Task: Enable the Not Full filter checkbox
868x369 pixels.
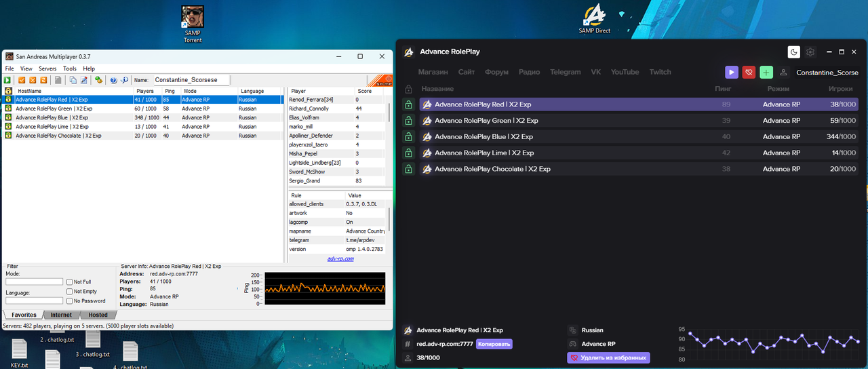Action: (x=70, y=281)
